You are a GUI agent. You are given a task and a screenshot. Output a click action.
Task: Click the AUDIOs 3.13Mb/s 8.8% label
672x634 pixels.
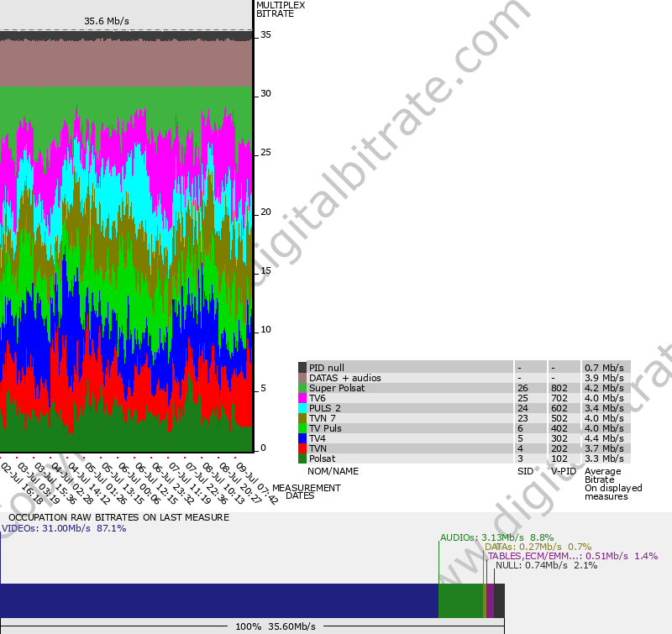click(497, 537)
